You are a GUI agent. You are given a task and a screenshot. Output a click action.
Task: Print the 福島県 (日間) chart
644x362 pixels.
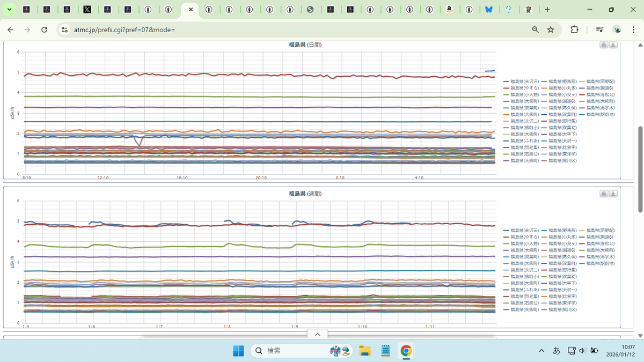point(604,45)
